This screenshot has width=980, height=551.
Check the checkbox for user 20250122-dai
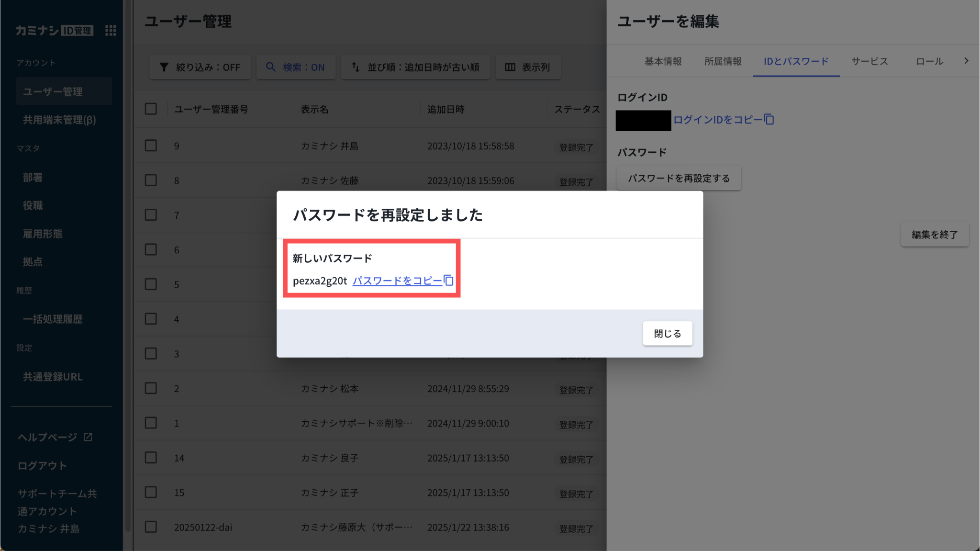151,527
